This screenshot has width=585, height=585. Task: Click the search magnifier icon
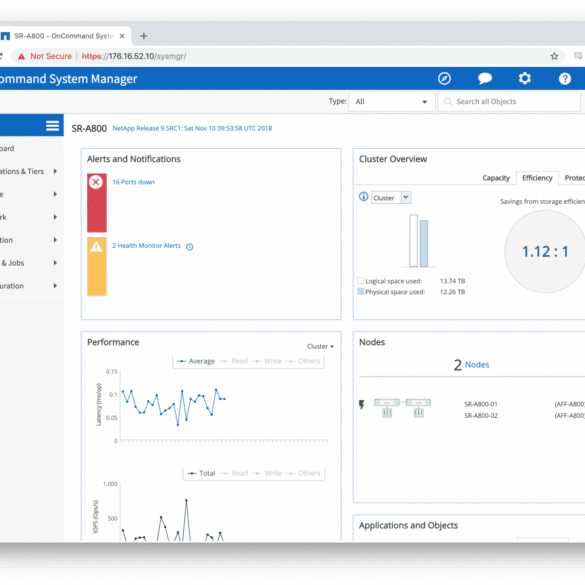coord(448,101)
